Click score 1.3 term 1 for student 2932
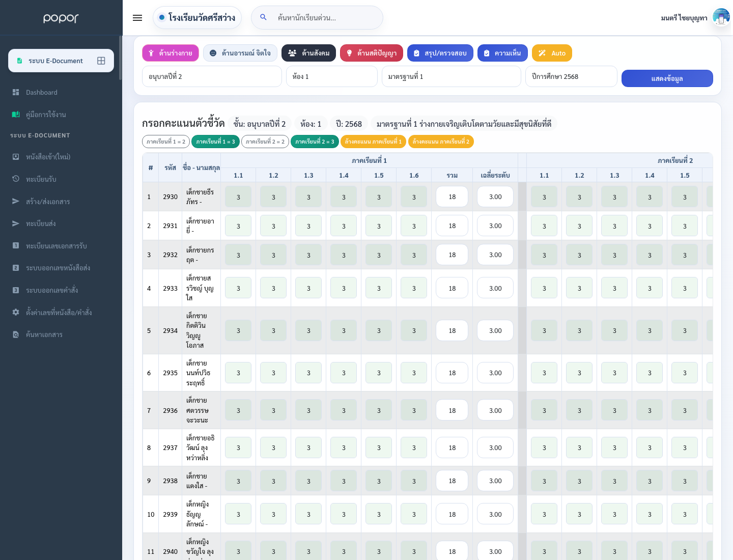The width and height of the screenshot is (733, 560). 308,255
